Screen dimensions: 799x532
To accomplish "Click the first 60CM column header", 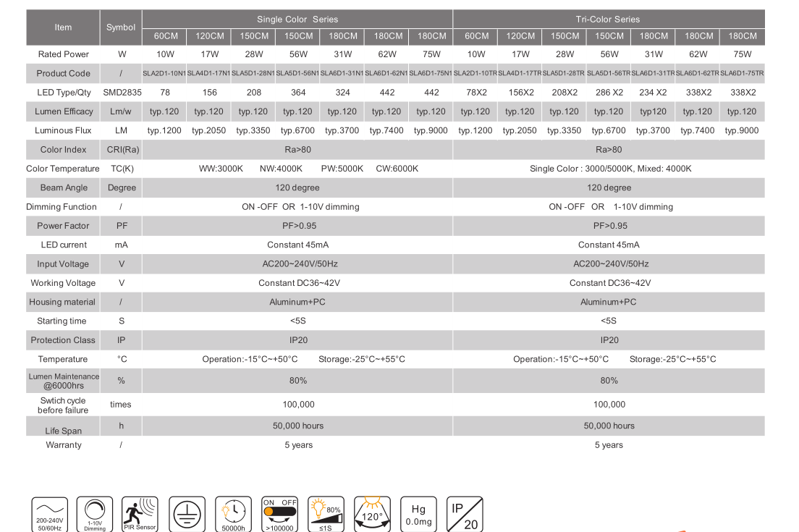I will click(x=164, y=36).
